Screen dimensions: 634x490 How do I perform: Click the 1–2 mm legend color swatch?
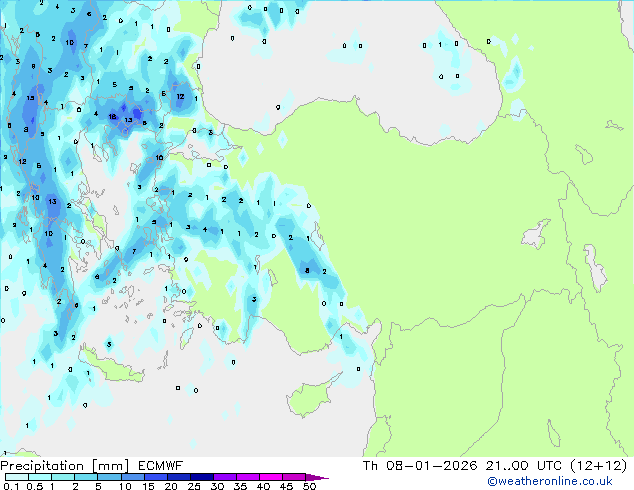tap(63, 477)
